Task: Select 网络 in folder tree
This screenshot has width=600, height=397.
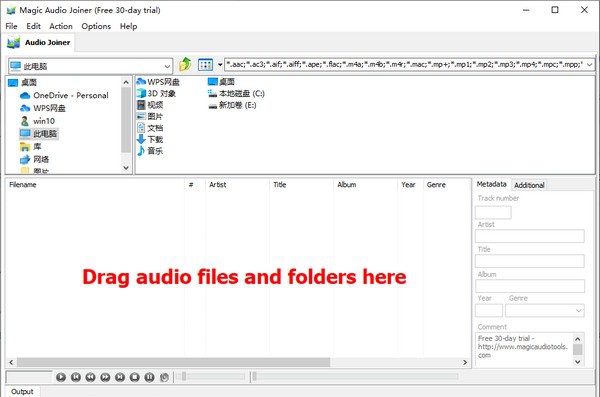Action: pos(34,159)
